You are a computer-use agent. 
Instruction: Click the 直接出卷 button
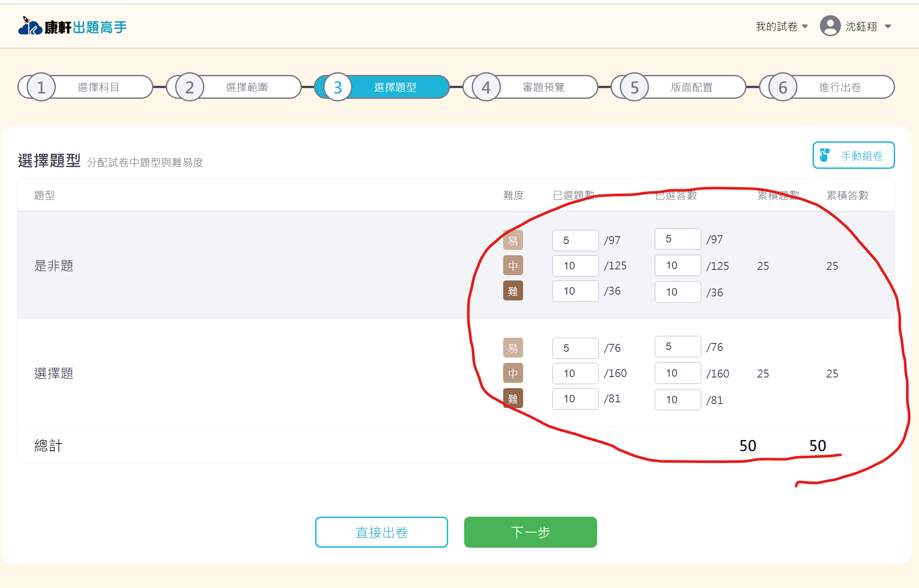[x=381, y=532]
